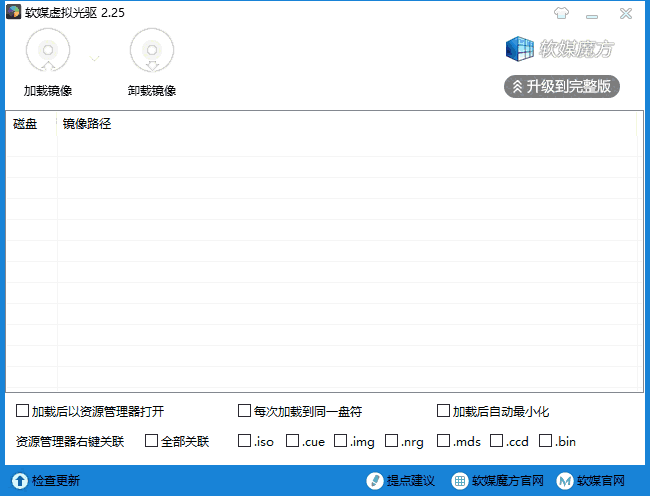The image size is (650, 496).
Task: Tick the 全部关联 checkbox
Action: (x=151, y=440)
